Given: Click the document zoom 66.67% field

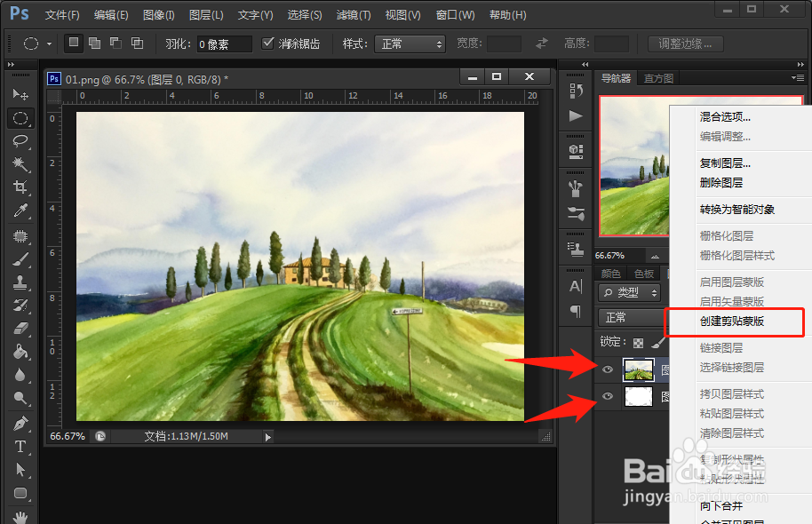Looking at the screenshot, I should click(68, 436).
